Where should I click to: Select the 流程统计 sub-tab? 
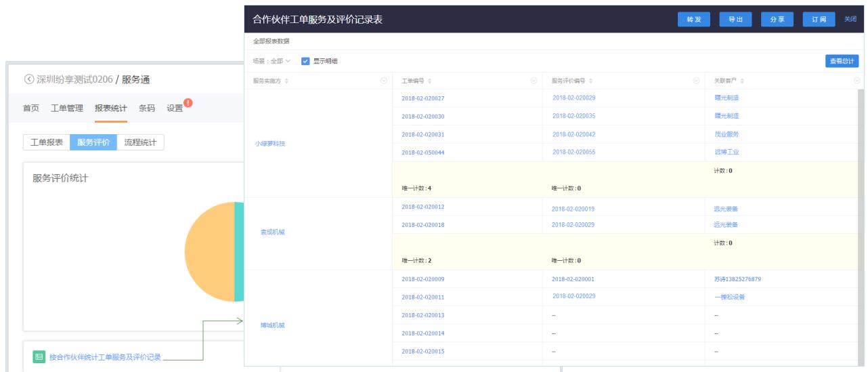coord(140,142)
